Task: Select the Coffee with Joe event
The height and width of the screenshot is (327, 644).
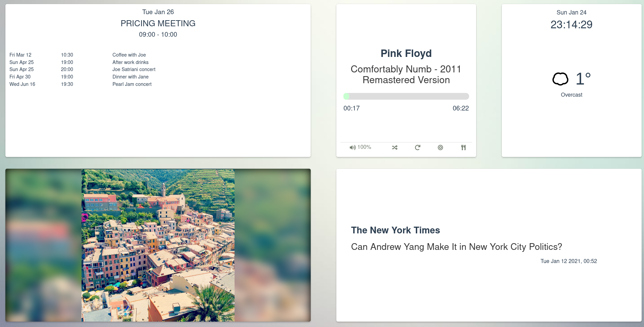Action: 129,55
